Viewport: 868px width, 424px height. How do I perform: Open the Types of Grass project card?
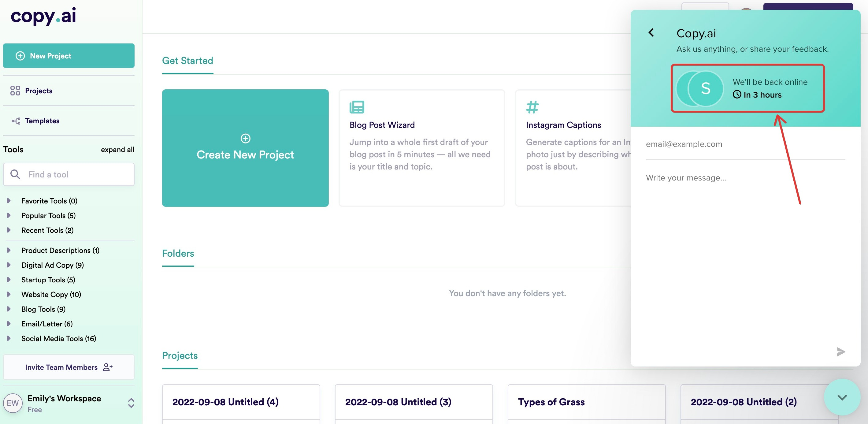point(586,402)
